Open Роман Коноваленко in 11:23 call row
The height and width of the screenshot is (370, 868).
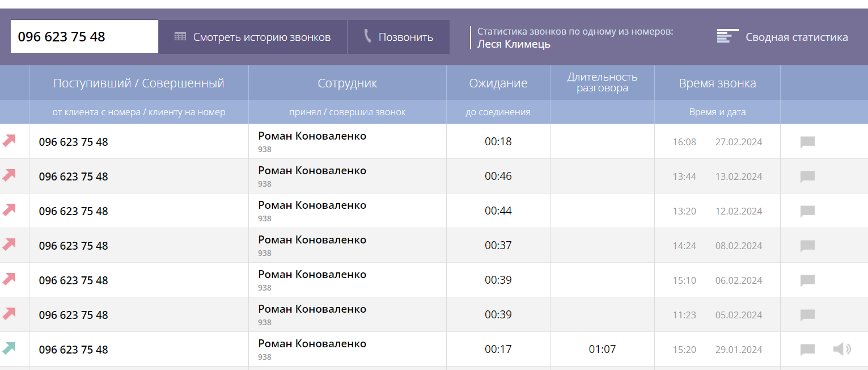pyautogui.click(x=312, y=309)
